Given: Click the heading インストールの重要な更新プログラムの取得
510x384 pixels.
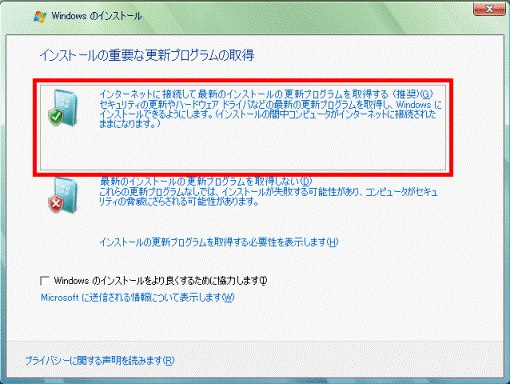Looking at the screenshot, I should [147, 55].
